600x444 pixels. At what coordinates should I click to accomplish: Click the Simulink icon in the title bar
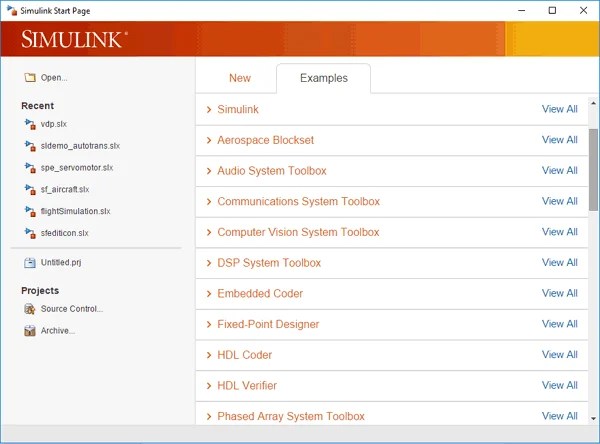[12, 10]
